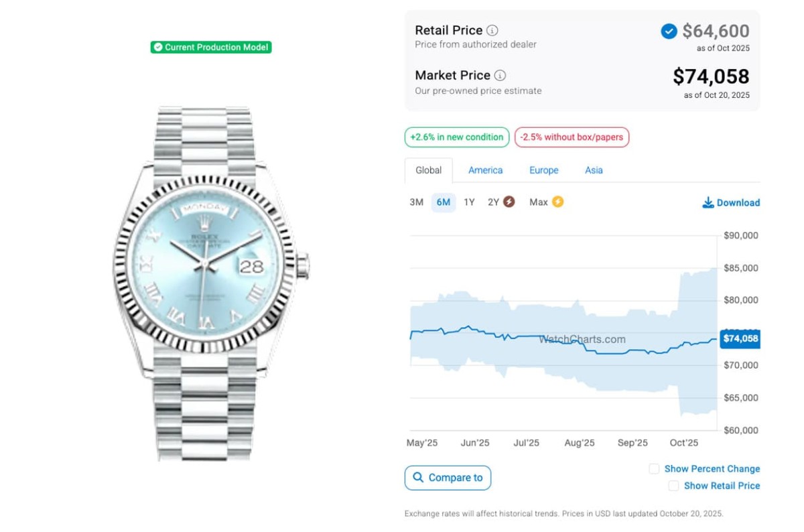804x532 pixels.
Task: Switch to the America tab
Action: [486, 170]
